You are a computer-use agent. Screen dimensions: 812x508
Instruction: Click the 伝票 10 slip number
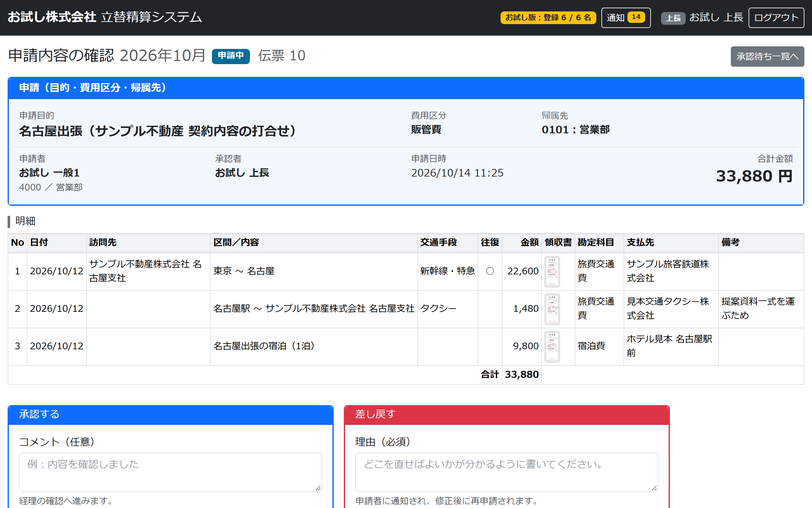point(282,56)
